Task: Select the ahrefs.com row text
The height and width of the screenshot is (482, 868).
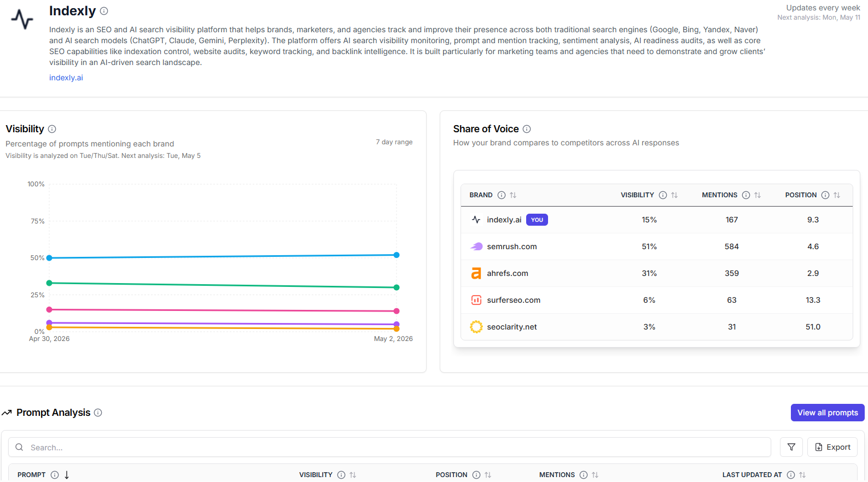Action: coord(508,273)
